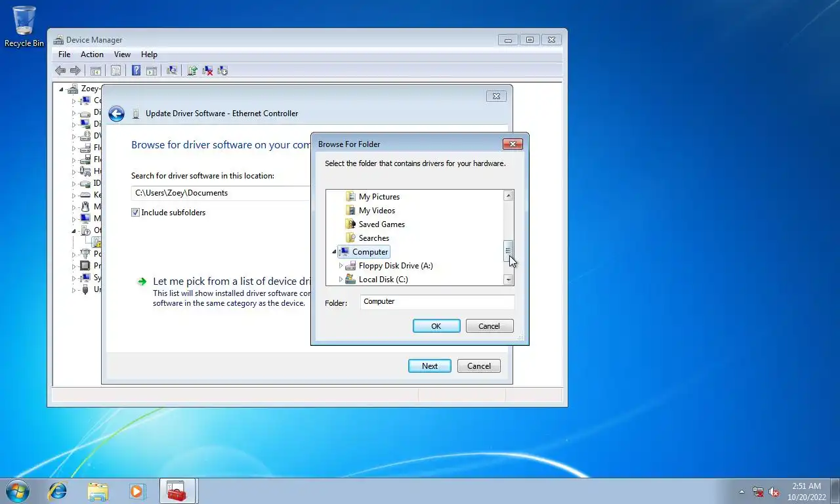840x504 pixels.
Task: Click the folder tree scrollbar thumb
Action: click(508, 251)
